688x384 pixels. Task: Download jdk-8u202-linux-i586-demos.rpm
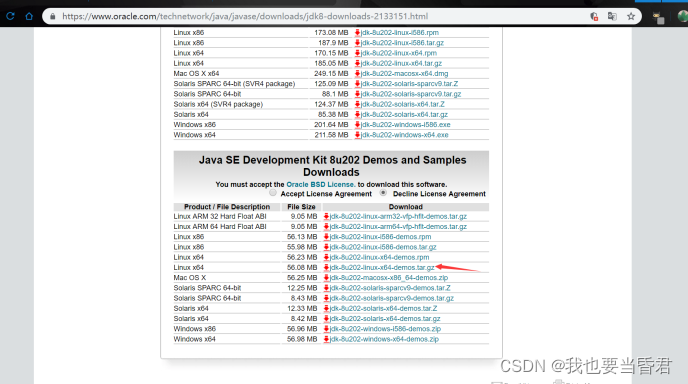(380, 237)
